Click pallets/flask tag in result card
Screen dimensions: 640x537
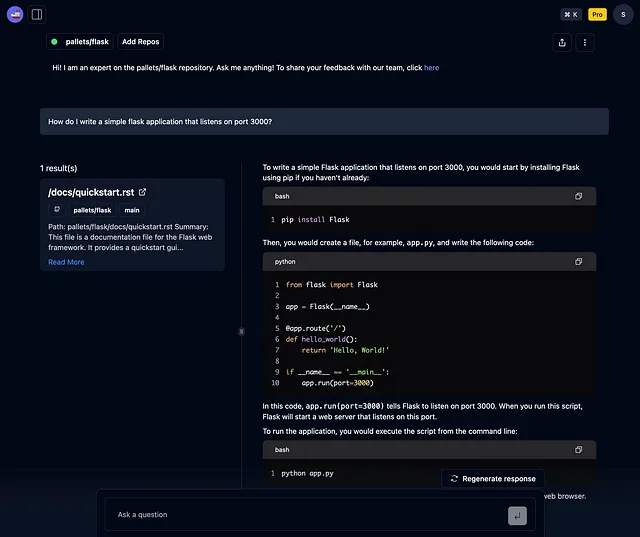click(92, 210)
